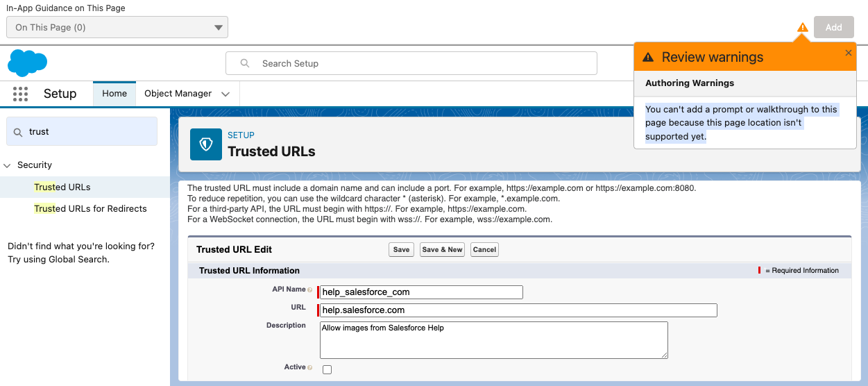Open the On This Page dropdown

click(x=117, y=27)
